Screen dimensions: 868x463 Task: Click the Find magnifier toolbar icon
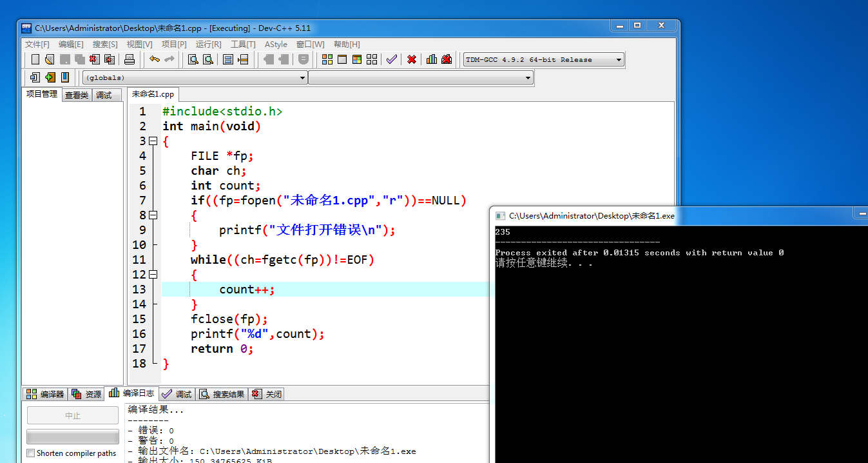tap(193, 59)
